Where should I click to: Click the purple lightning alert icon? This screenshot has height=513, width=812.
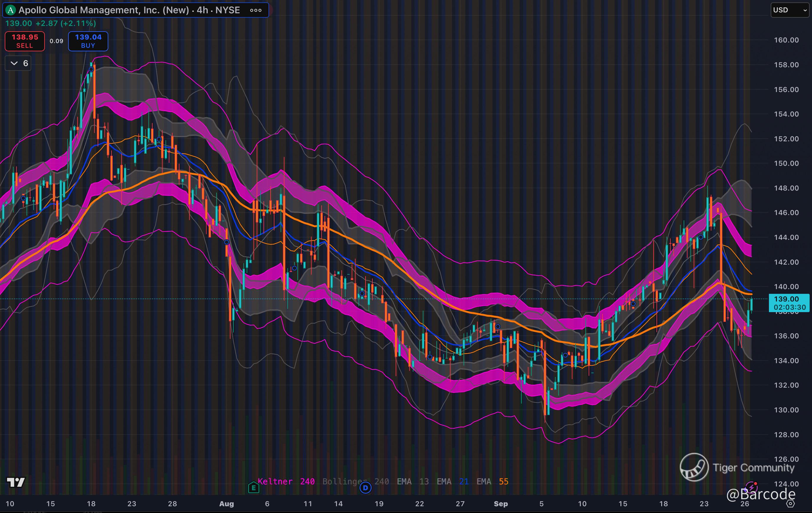pyautogui.click(x=751, y=487)
